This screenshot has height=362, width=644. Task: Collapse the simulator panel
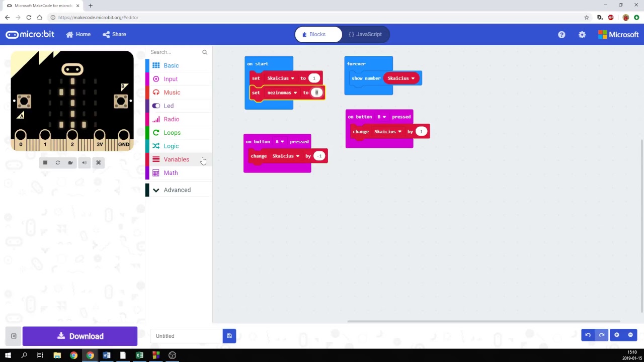(14, 336)
